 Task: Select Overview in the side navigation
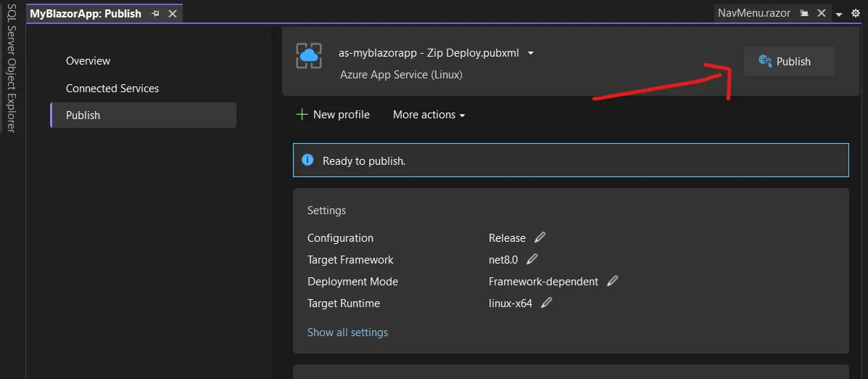(x=88, y=61)
